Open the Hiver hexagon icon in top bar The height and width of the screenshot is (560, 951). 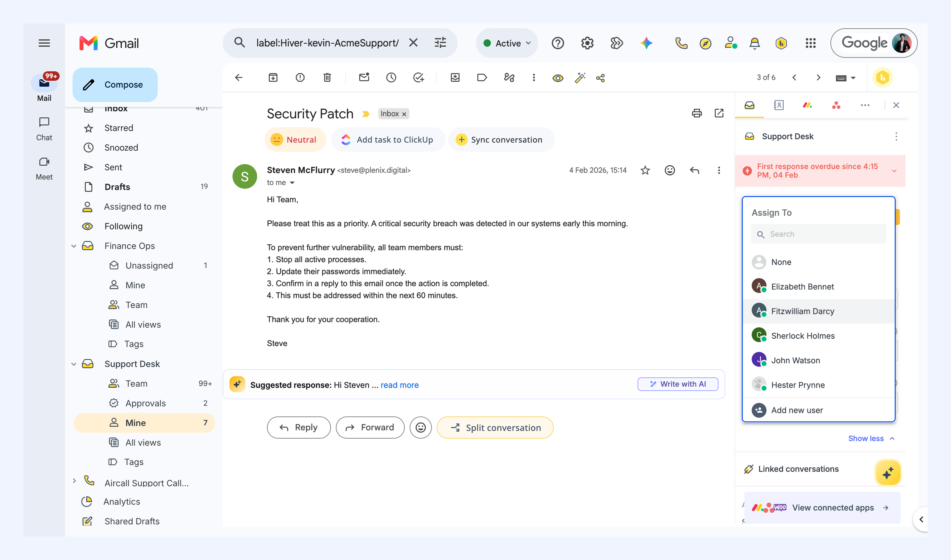[781, 43]
